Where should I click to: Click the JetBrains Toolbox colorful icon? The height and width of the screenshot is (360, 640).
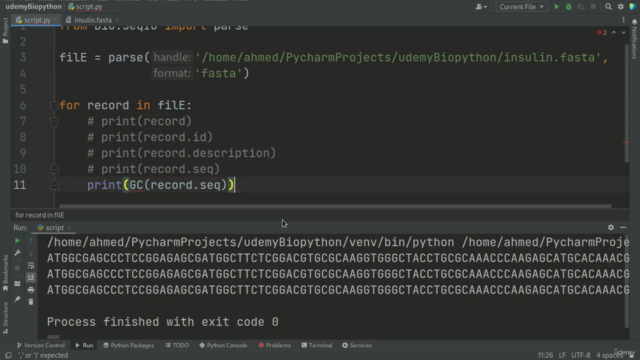point(633,7)
